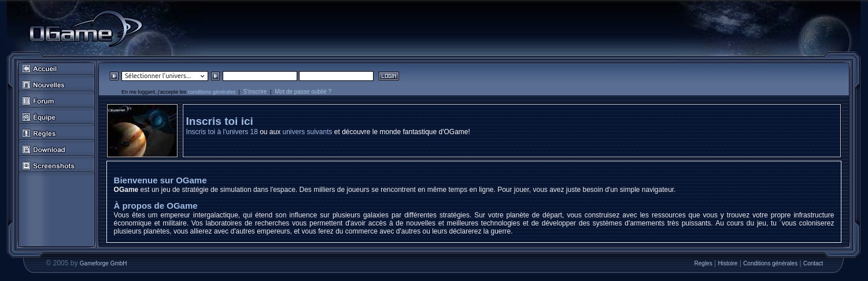This screenshot has width=868, height=281.
Task: Click the Screenshots icon in sidebar
Action: 26,166
